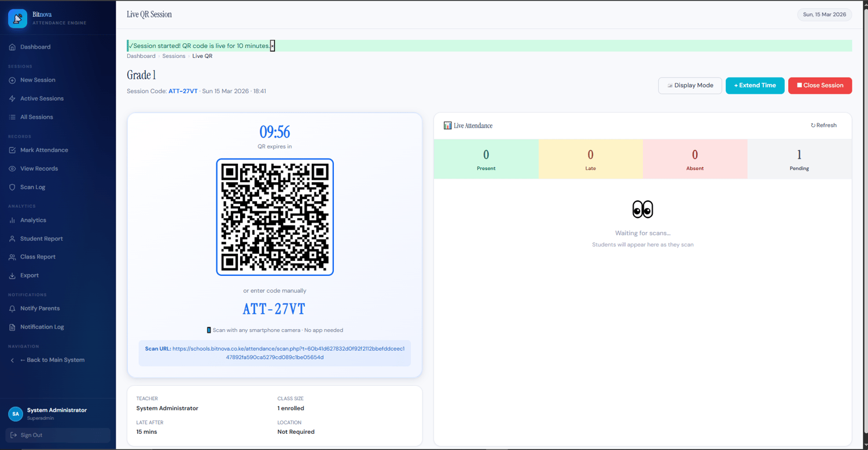The width and height of the screenshot is (868, 450).
Task: Click the Absent count tile
Action: (695, 159)
